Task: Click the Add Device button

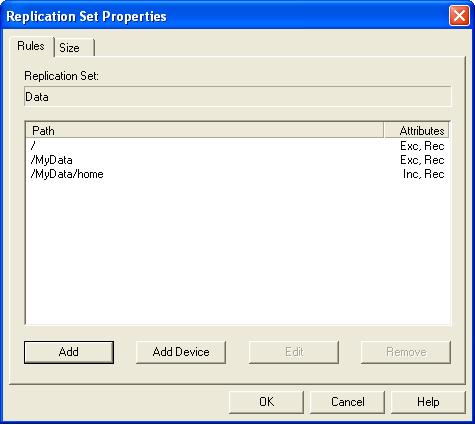Action: (x=181, y=352)
